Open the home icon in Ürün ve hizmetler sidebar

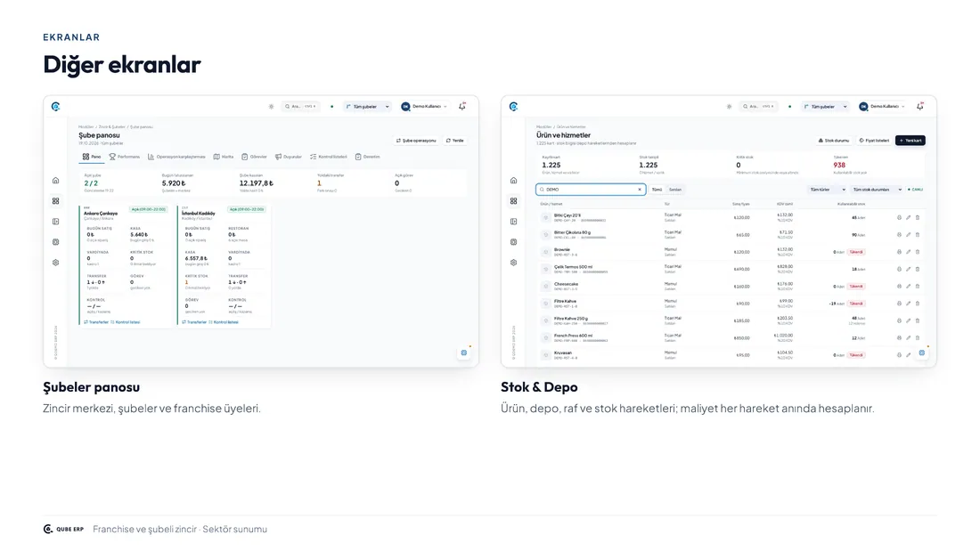(x=514, y=181)
